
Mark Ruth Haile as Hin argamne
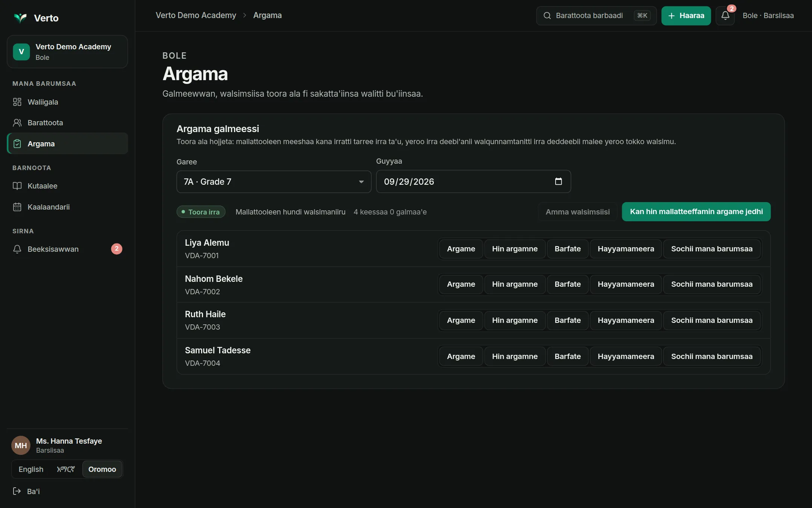[515, 320]
